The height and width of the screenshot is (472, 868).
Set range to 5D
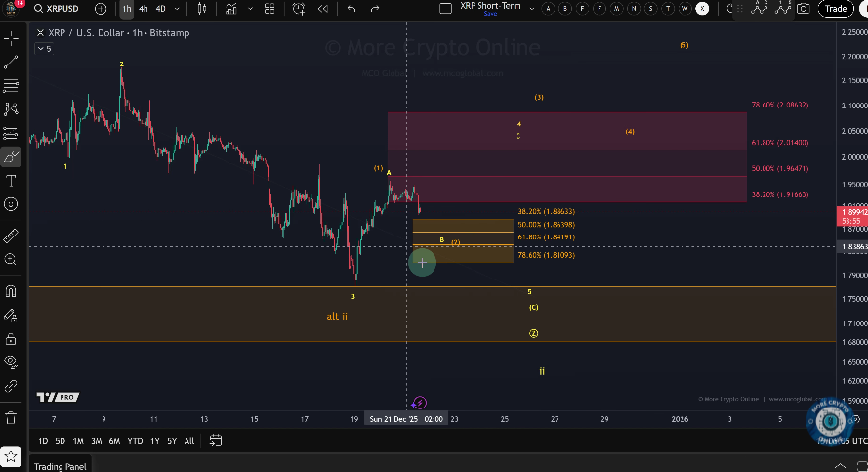[x=61, y=441]
